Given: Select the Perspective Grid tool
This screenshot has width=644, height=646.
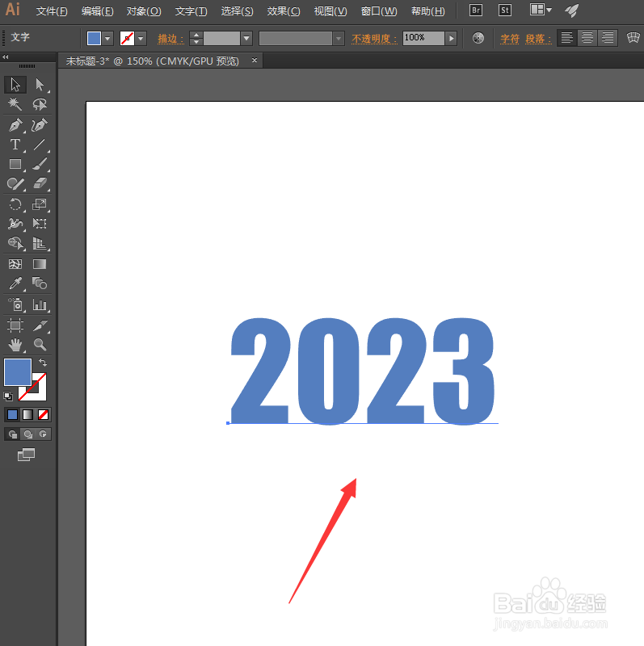Looking at the screenshot, I should (40, 243).
